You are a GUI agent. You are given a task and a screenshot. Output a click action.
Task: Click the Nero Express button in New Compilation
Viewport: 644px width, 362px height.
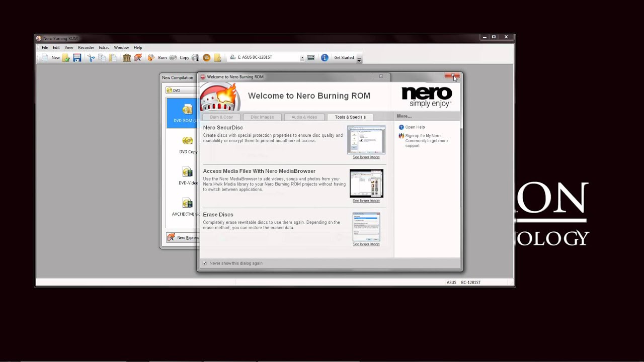coord(183,238)
